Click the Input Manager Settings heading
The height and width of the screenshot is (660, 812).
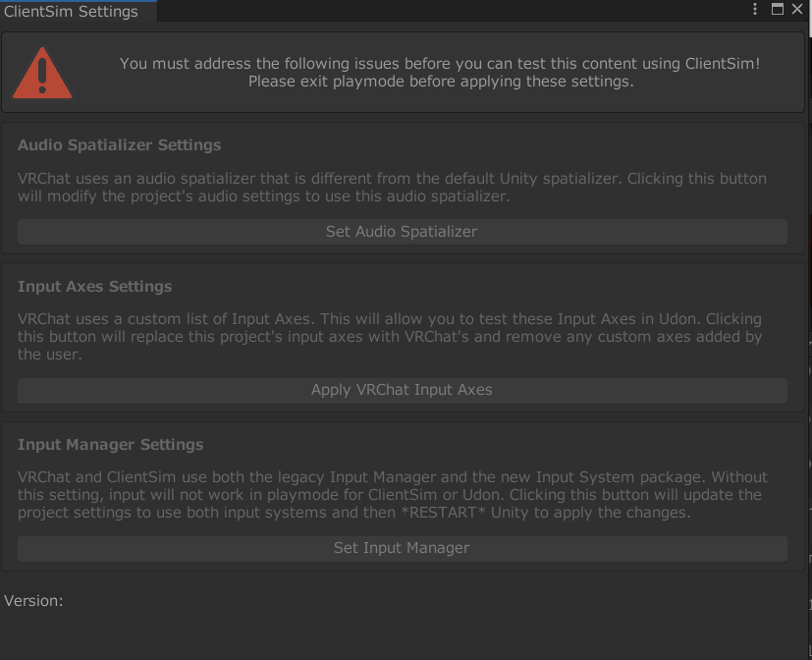[110, 445]
